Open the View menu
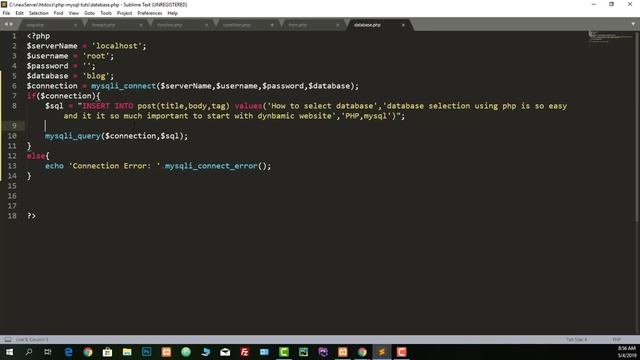Image resolution: width=640 pixels, height=360 pixels. click(73, 13)
